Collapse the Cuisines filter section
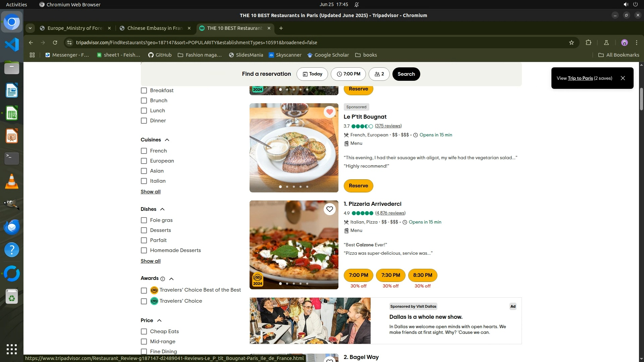 coord(167,140)
